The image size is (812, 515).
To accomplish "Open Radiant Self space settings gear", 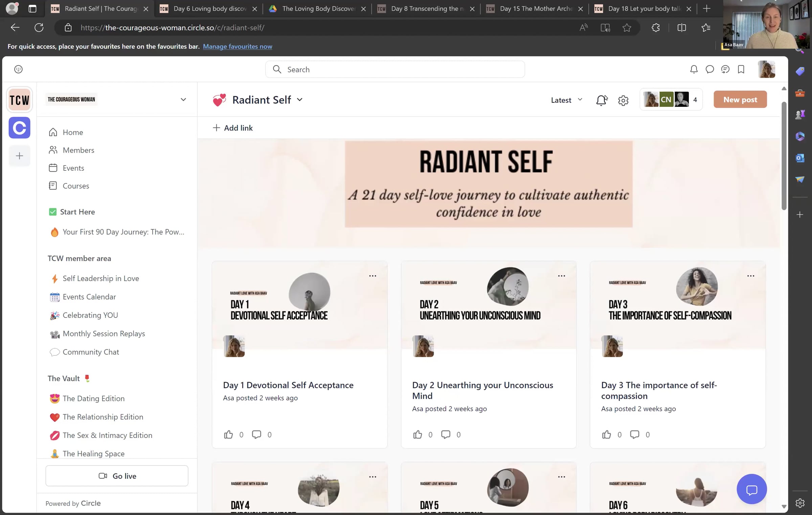I will (x=623, y=100).
